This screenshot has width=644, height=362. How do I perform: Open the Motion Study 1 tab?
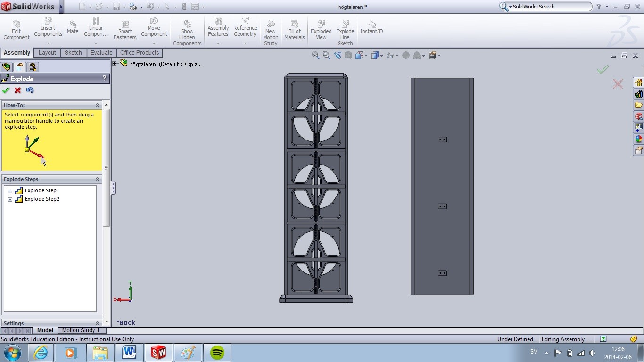pos(81,330)
